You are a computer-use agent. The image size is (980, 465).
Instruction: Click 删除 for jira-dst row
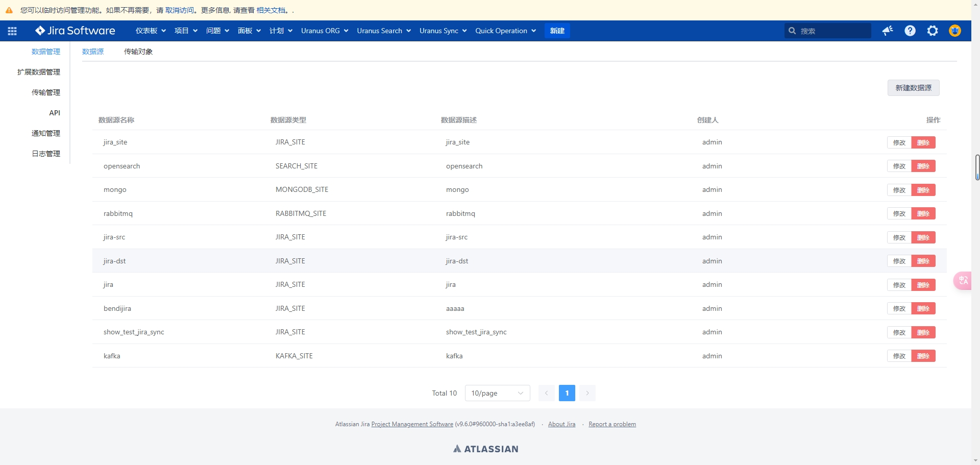[x=923, y=261]
